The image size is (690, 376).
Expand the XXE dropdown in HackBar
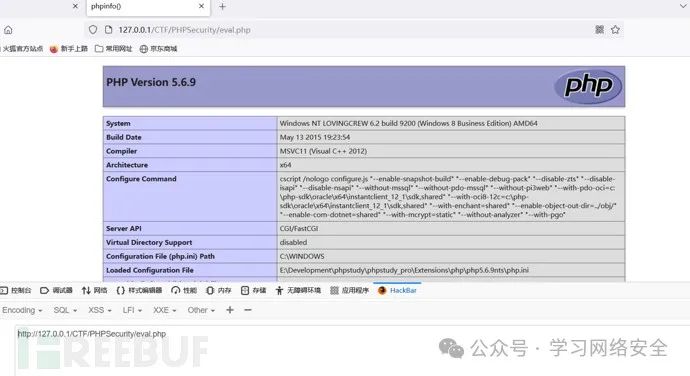pyautogui.click(x=165, y=310)
